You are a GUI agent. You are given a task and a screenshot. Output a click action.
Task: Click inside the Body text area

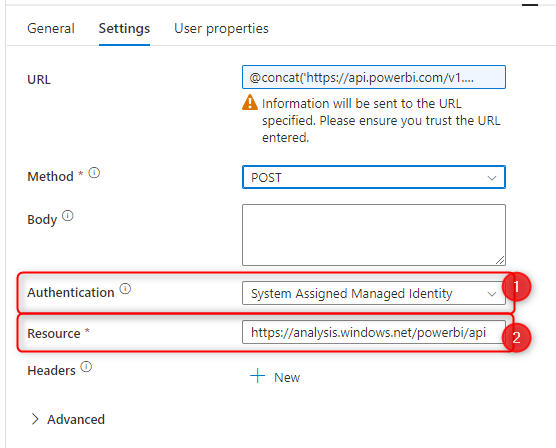click(374, 235)
